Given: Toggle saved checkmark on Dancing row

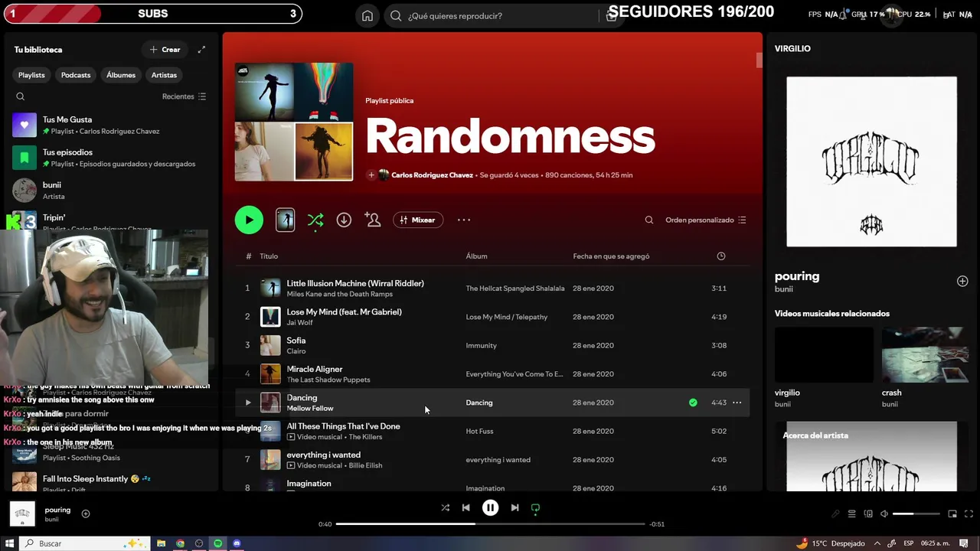Looking at the screenshot, I should pyautogui.click(x=693, y=403).
